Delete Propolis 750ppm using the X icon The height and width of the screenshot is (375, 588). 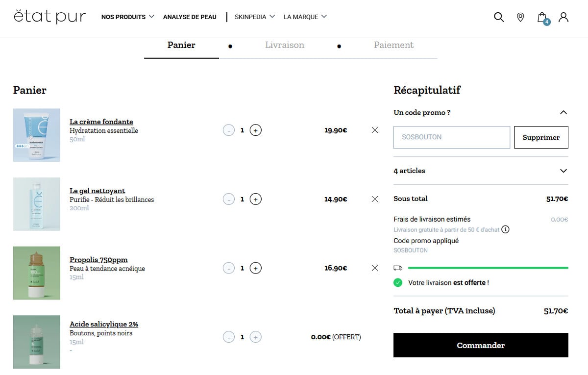click(375, 268)
